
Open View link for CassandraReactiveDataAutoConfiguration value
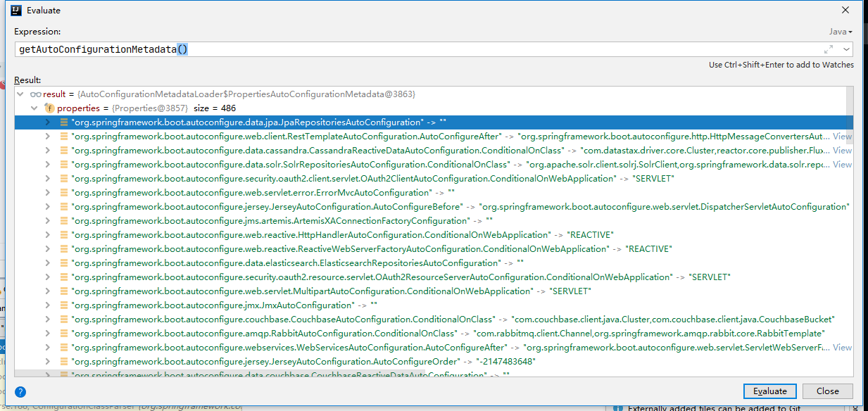click(842, 151)
